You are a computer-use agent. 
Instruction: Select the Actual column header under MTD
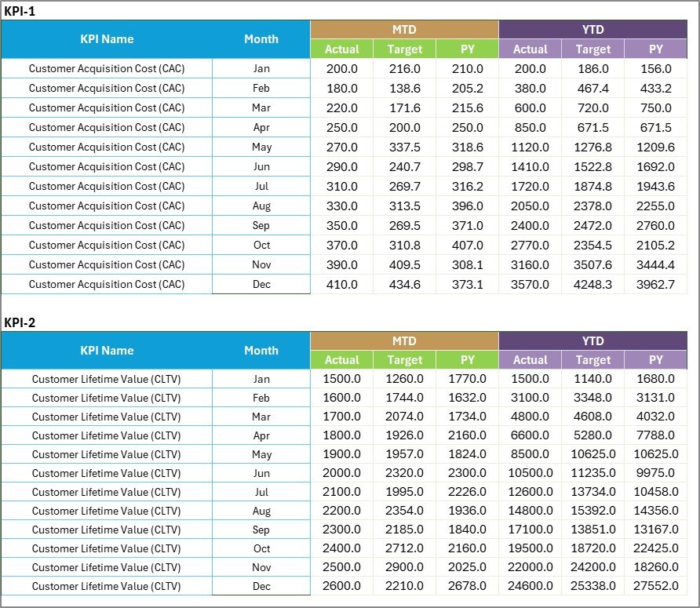pos(342,49)
